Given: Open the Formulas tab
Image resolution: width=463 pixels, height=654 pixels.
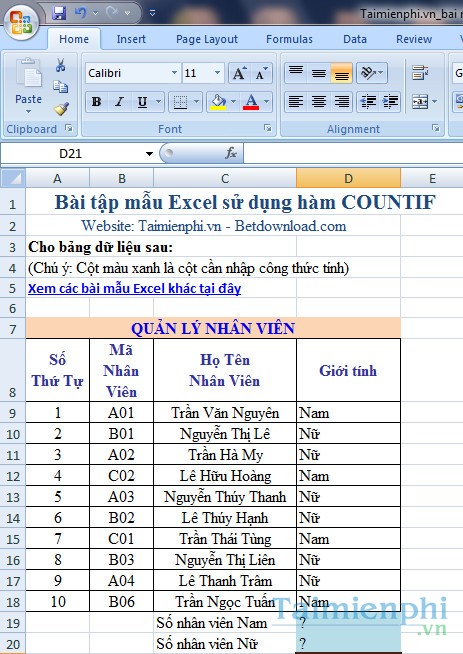Looking at the screenshot, I should coord(289,39).
